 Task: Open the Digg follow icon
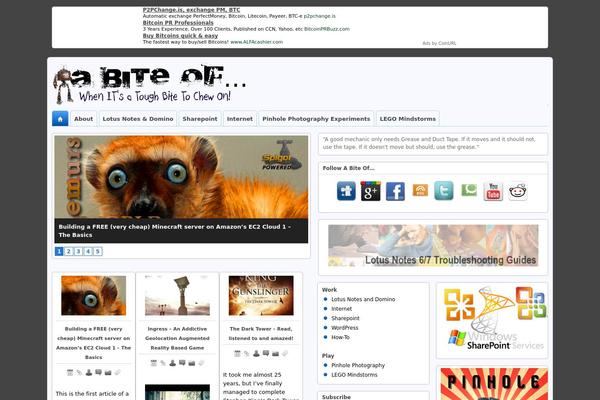click(x=346, y=191)
